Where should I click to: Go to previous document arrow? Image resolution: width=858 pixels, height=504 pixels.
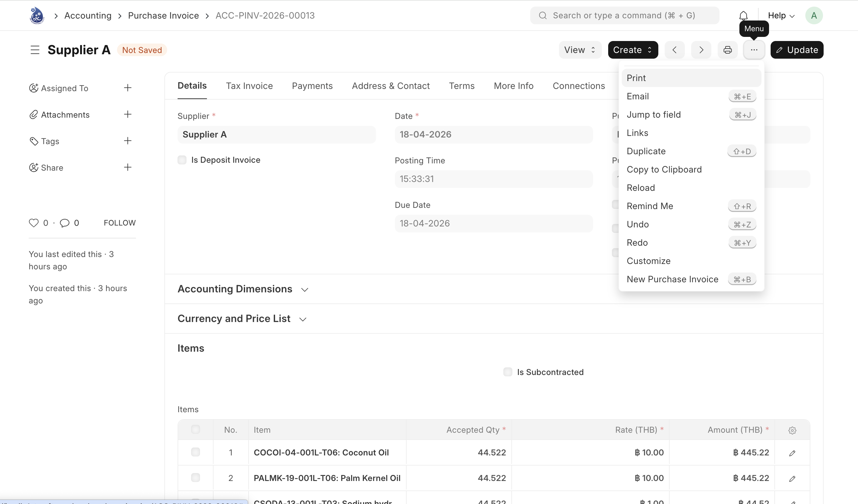674,50
